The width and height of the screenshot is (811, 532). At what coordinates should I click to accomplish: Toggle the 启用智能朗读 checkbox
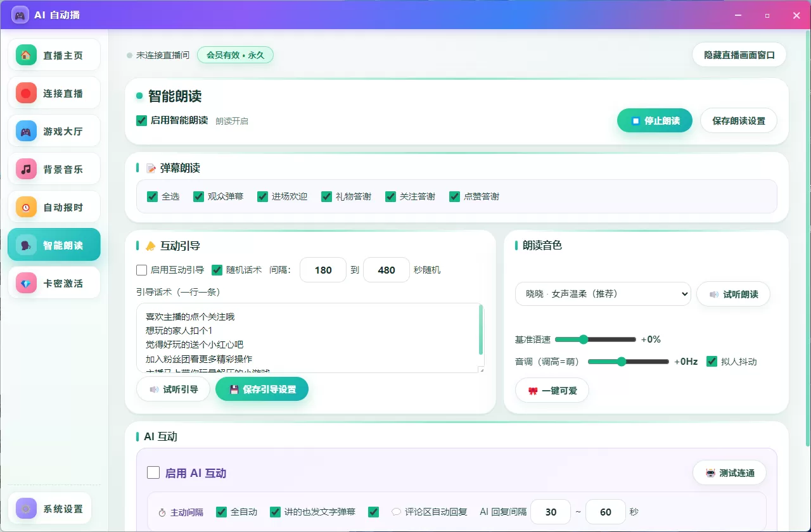[x=142, y=120]
